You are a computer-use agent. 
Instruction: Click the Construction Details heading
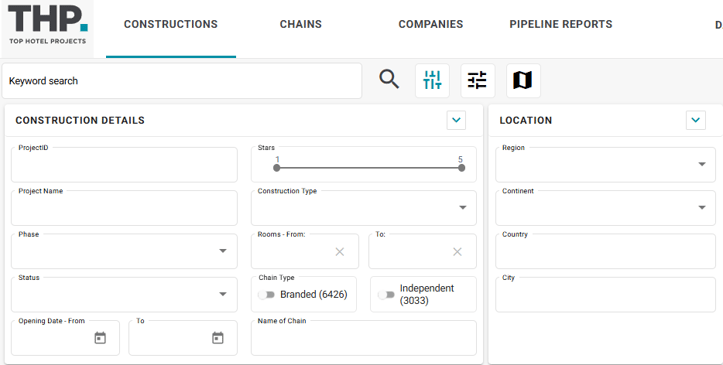tap(80, 120)
